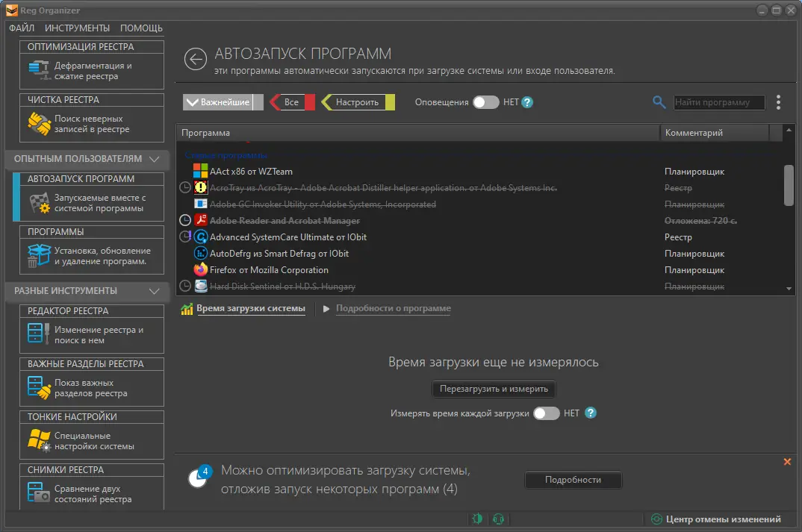Click the Найти программу search field

719,102
